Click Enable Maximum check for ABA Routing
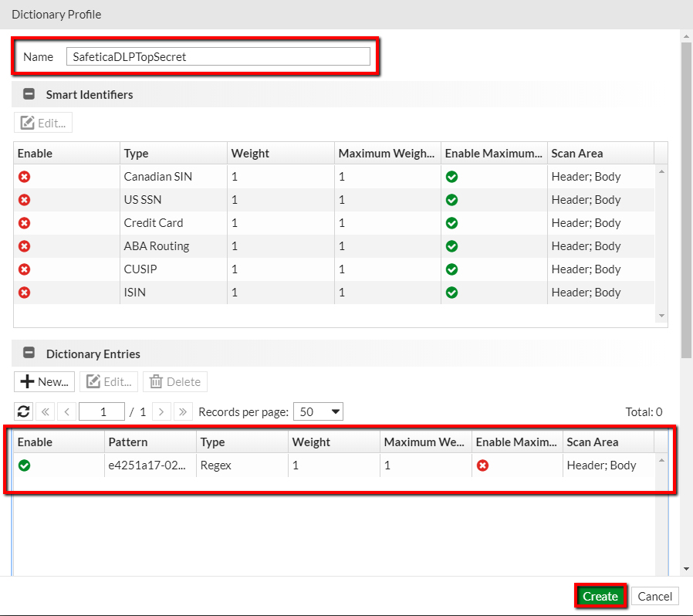Viewport: 693px width, 616px height. (x=451, y=246)
